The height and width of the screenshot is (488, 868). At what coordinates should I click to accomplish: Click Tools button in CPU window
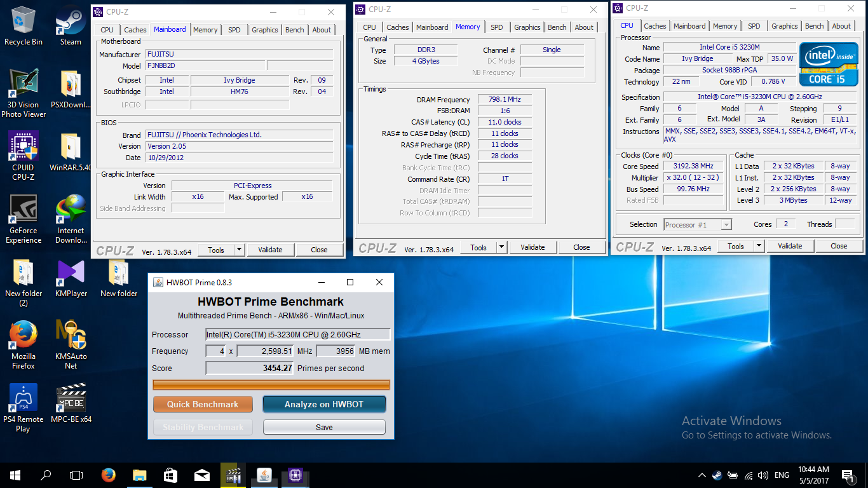[736, 246]
